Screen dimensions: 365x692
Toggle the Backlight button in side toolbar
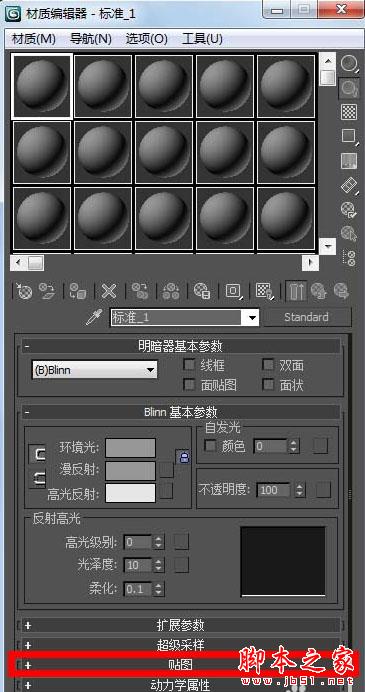coord(349,89)
